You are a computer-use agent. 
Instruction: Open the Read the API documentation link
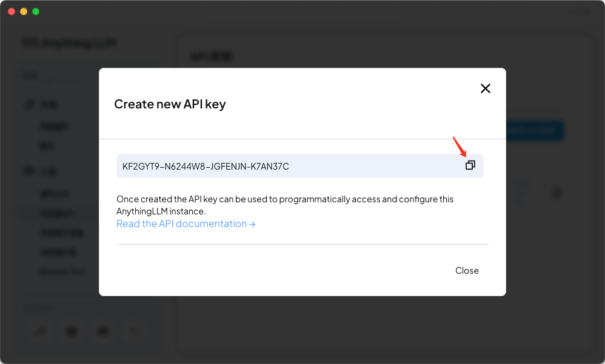(186, 223)
